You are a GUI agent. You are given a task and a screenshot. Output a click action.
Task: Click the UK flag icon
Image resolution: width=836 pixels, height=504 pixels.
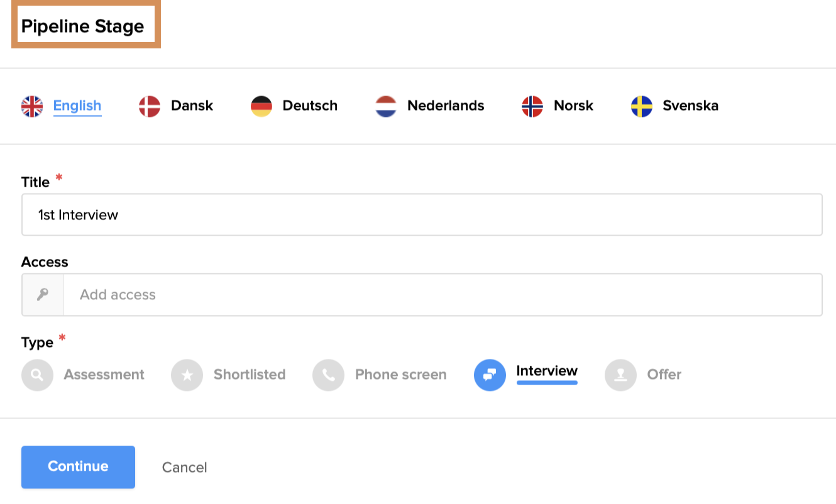[32, 106]
